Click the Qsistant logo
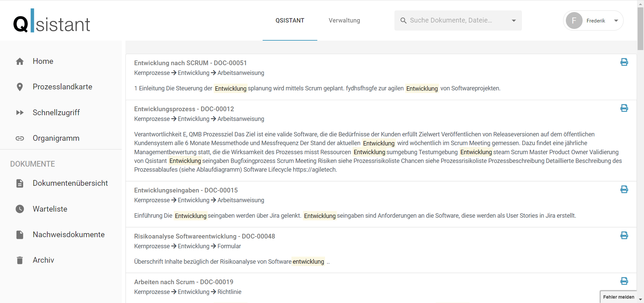 [x=52, y=21]
